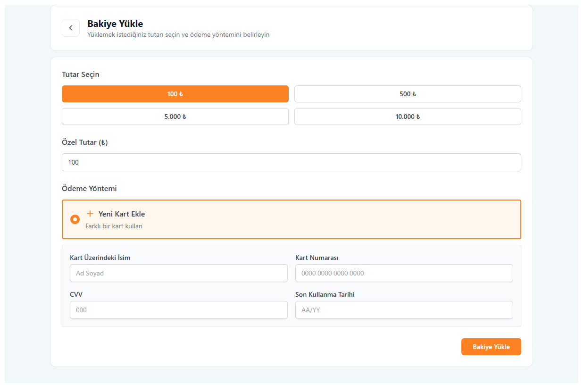Click the CVV field label
The width and height of the screenshot is (584, 392).
[x=76, y=294]
